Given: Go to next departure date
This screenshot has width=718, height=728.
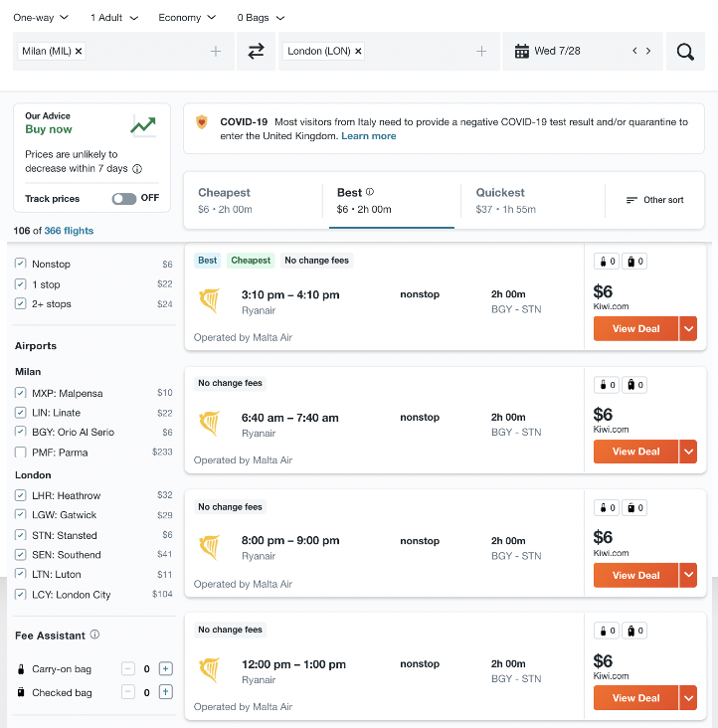Looking at the screenshot, I should pyautogui.click(x=648, y=51).
